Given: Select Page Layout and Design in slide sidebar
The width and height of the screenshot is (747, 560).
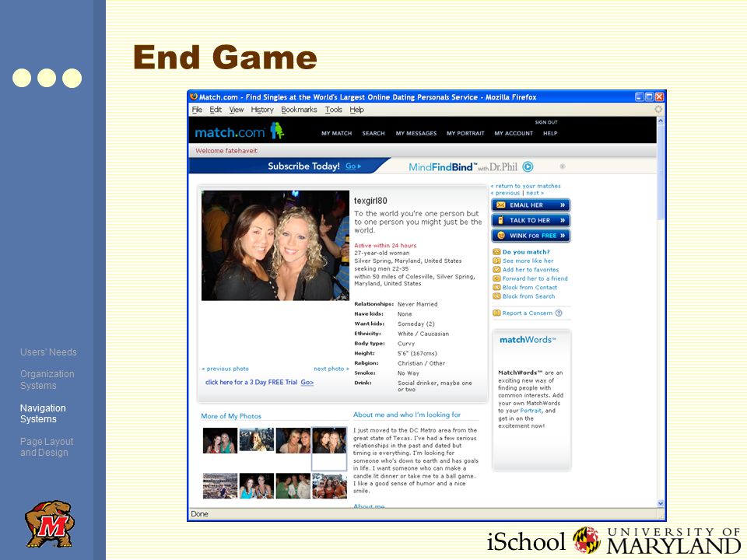Looking at the screenshot, I should tap(47, 446).
